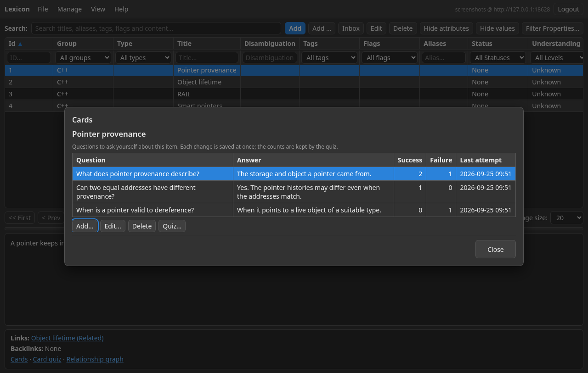This screenshot has height=373, width=588.
Task: Click the blue Add button in toolbar
Action: pos(295,28)
